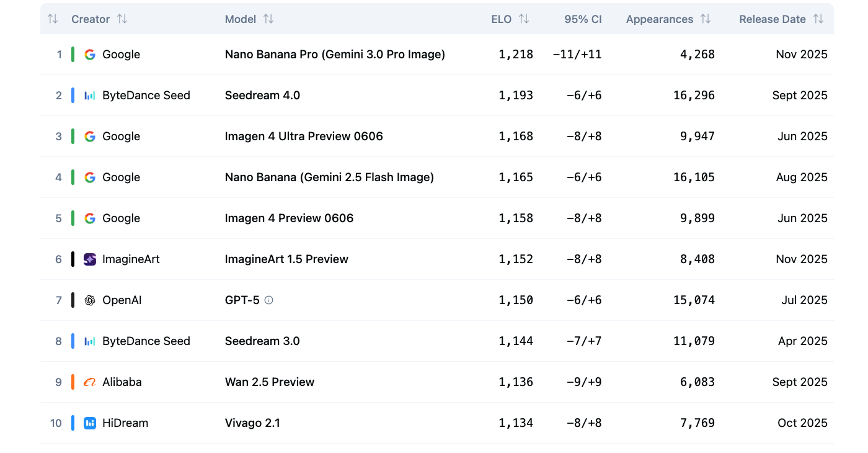Click the Wan 2.5 Preview model name
The image size is (868, 453).
pos(270,382)
